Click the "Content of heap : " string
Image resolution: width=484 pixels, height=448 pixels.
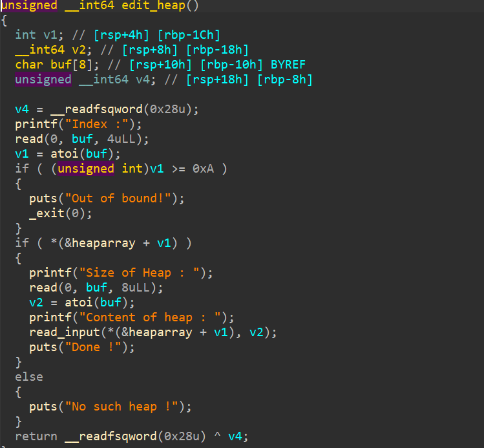click(150, 317)
